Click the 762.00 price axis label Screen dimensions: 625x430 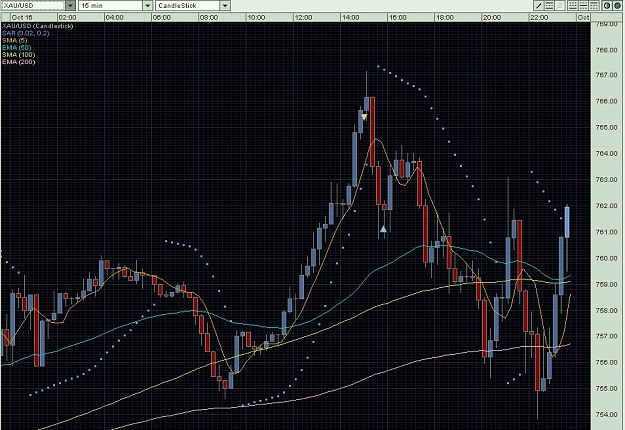coord(606,206)
